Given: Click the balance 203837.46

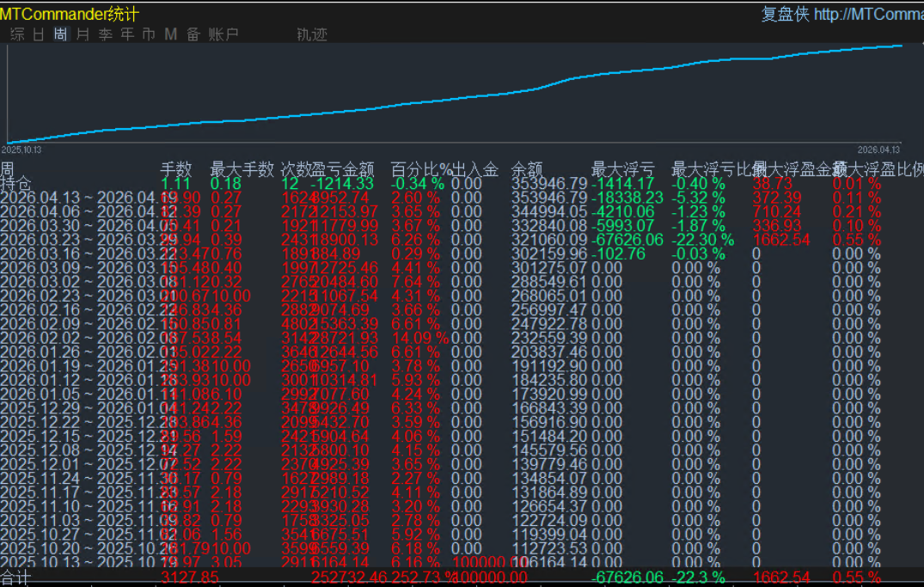Looking at the screenshot, I should 549,352.
